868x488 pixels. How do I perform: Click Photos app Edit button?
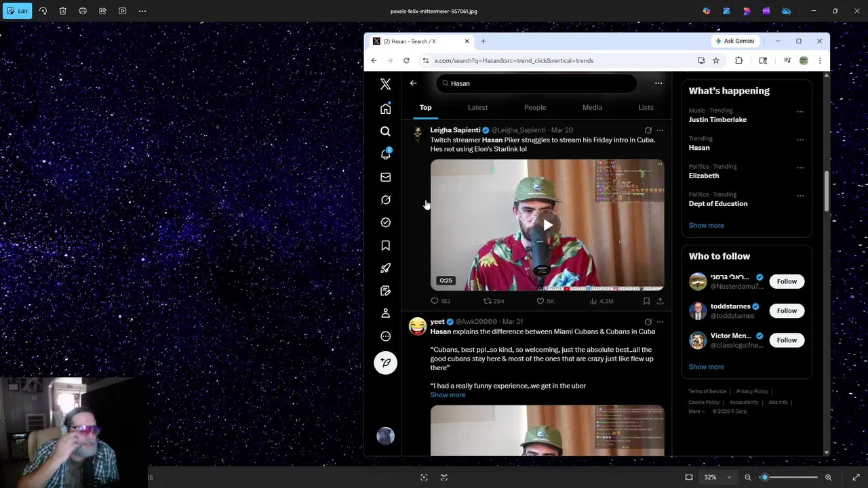(17, 11)
